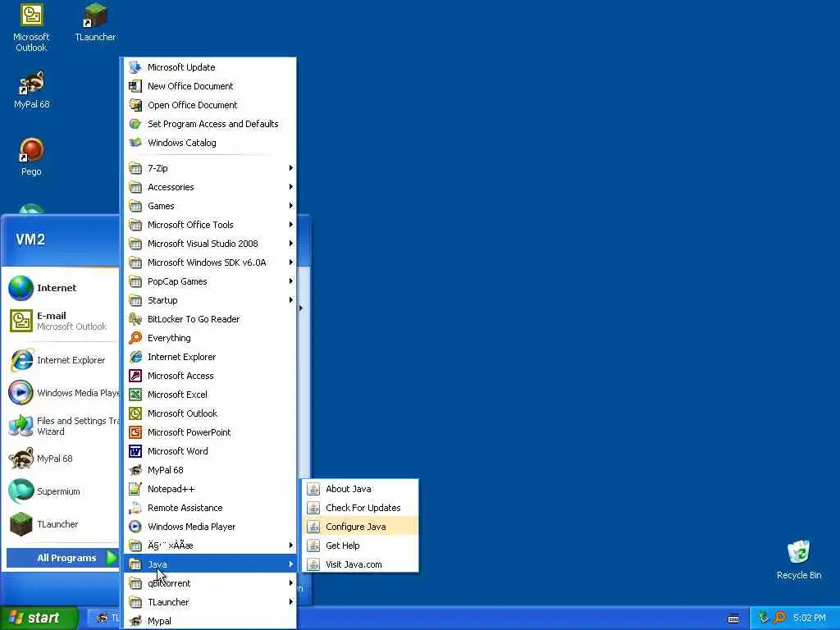The height and width of the screenshot is (630, 840).
Task: Click the Java folder menu entry
Action: pyautogui.click(x=209, y=564)
